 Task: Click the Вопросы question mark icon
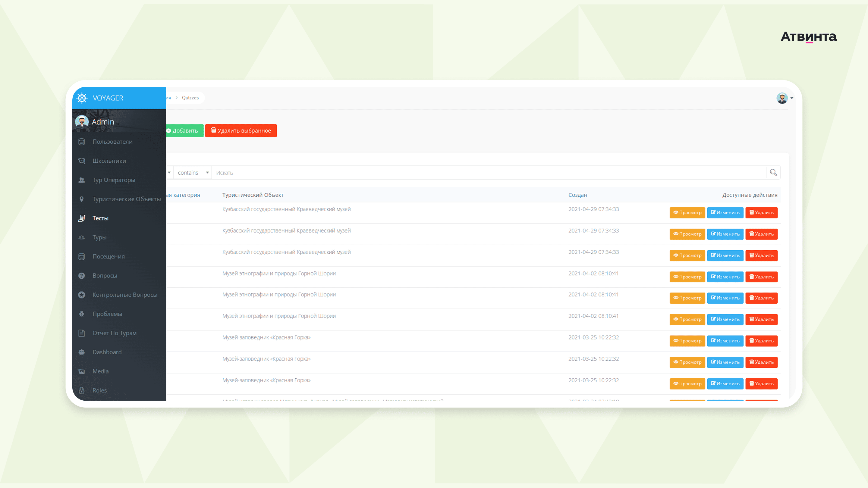point(82,276)
